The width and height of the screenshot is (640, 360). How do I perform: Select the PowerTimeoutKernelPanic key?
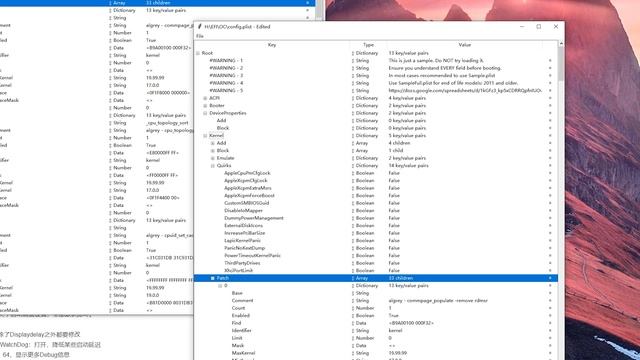(252, 256)
